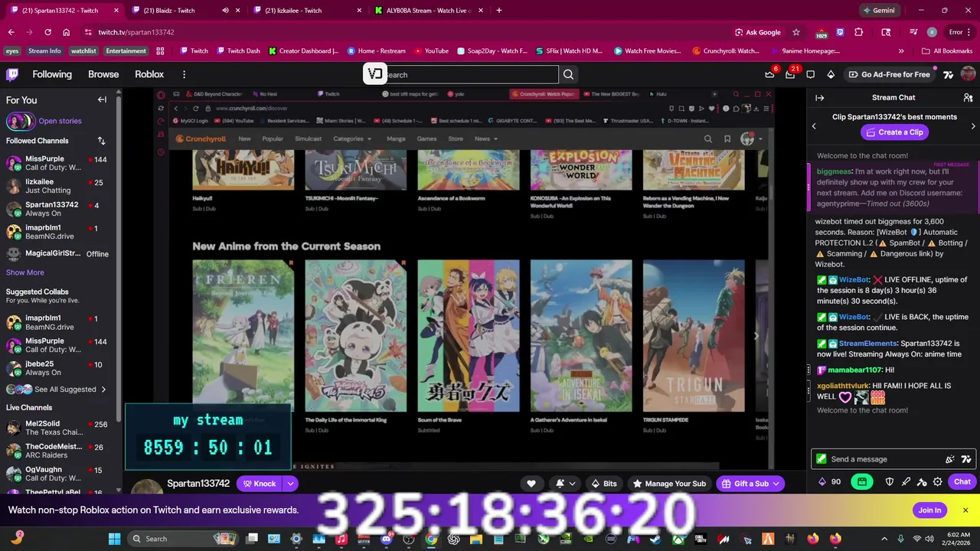Image resolution: width=980 pixels, height=551 pixels.
Task: Open the user profile avatar on Twitch
Action: 968,74
